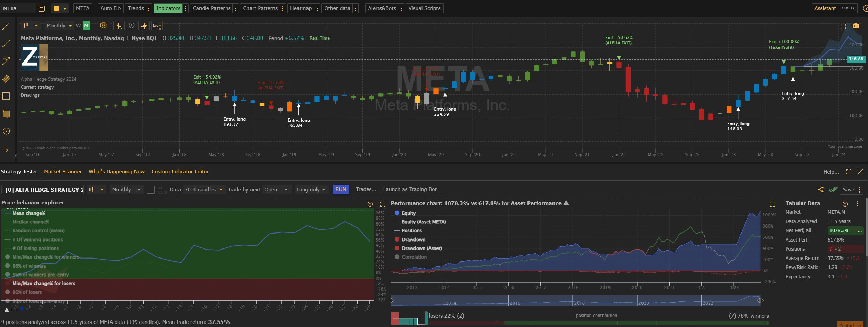Open Visual Scripts menu

[x=424, y=8]
